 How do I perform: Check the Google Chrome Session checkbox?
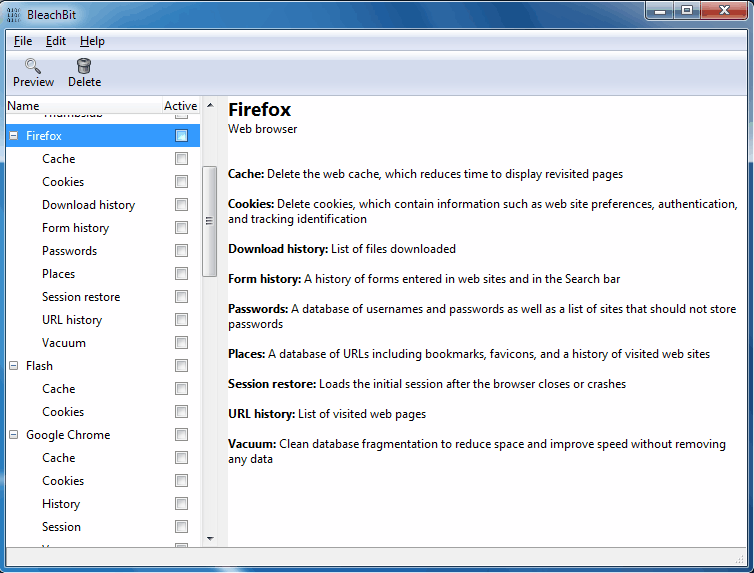[x=181, y=527]
